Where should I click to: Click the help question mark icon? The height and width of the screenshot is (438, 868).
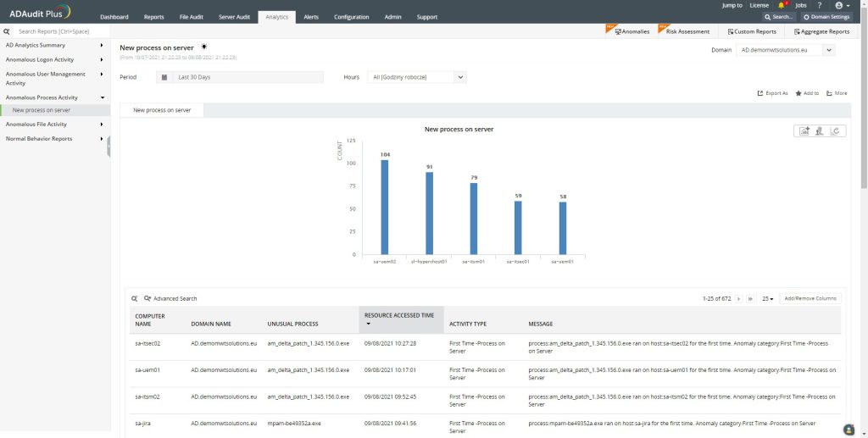pyautogui.click(x=819, y=5)
